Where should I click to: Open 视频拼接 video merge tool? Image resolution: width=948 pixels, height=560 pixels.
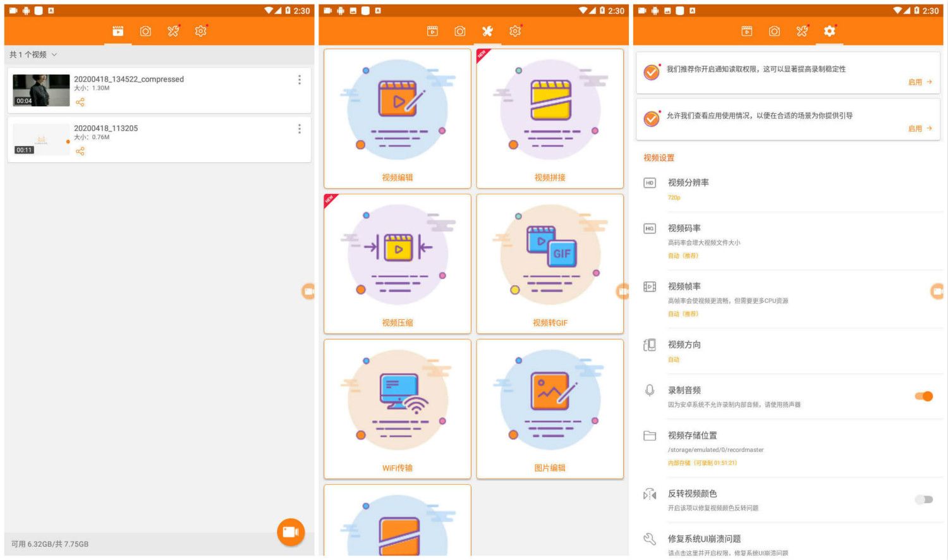pos(550,119)
